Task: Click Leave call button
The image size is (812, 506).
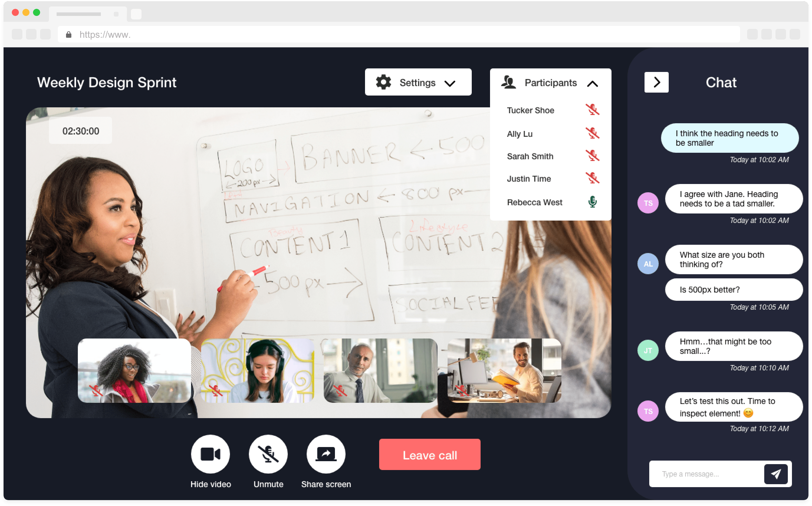Action: (x=430, y=455)
